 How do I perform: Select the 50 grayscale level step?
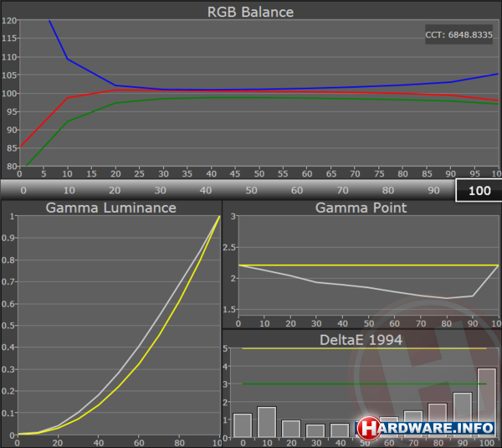251,190
